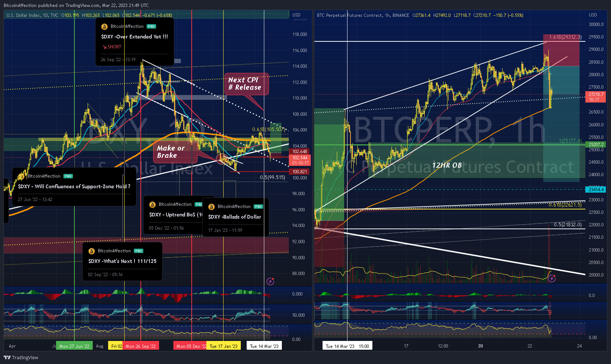Click the '02 Sep '22 · 05:16' timestamp
This screenshot has height=364, width=611.
click(x=105, y=275)
